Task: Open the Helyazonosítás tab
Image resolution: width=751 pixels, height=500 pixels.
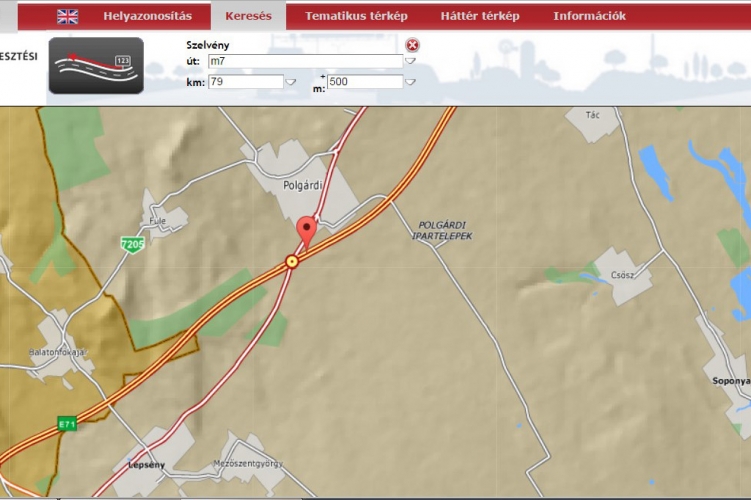Action: click(147, 16)
